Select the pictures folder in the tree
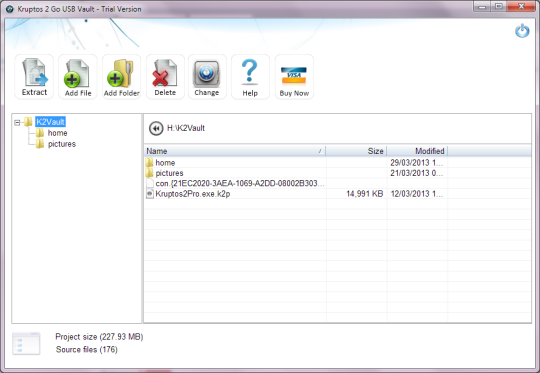 [x=62, y=144]
